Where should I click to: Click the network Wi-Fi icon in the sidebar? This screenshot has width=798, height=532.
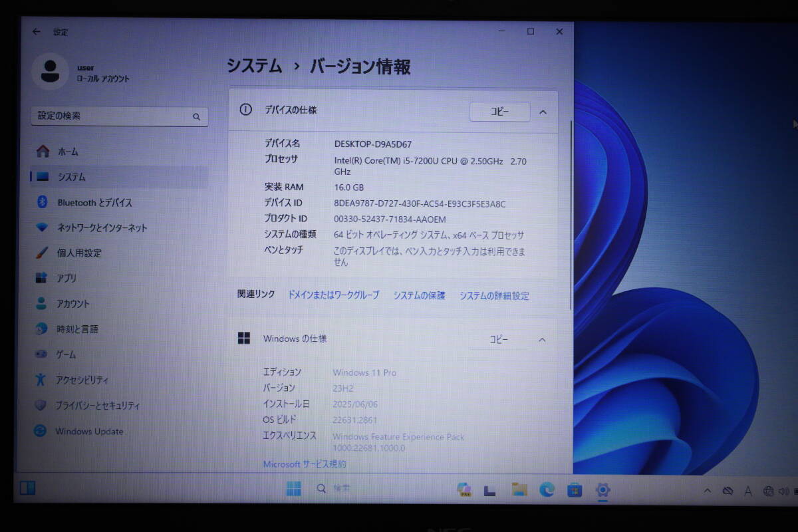click(x=42, y=227)
